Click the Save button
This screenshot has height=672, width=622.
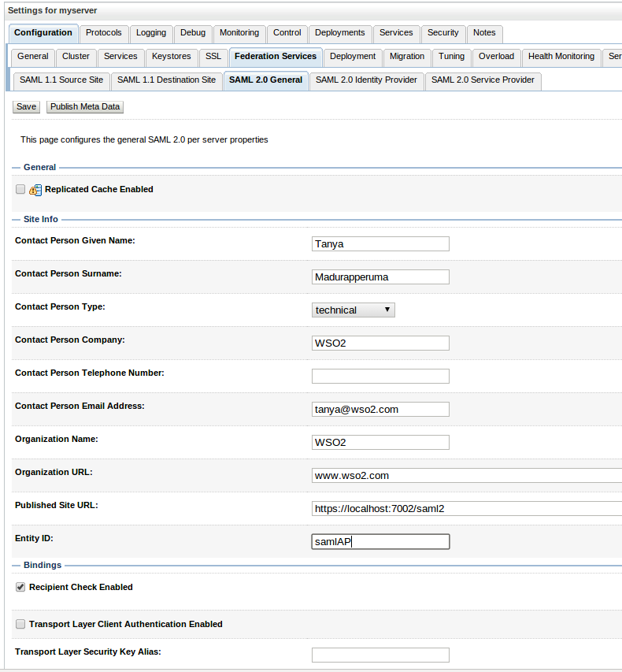pyautogui.click(x=26, y=106)
